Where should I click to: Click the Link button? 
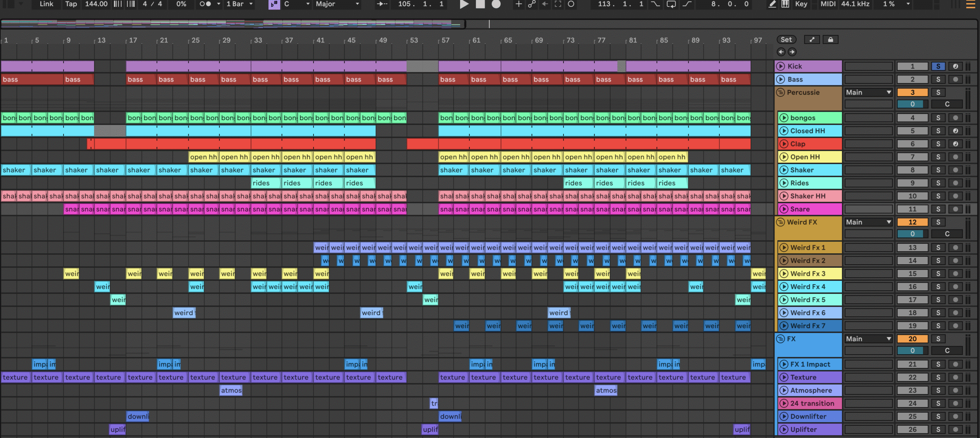tap(46, 4)
